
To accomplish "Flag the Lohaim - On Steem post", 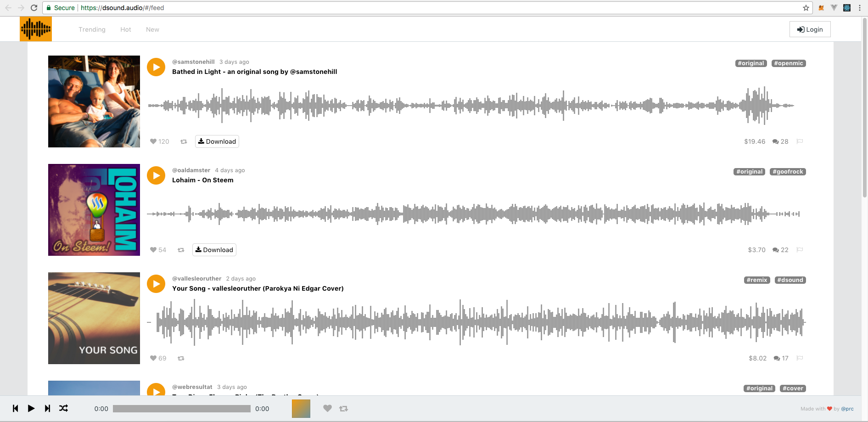I will pyautogui.click(x=800, y=250).
